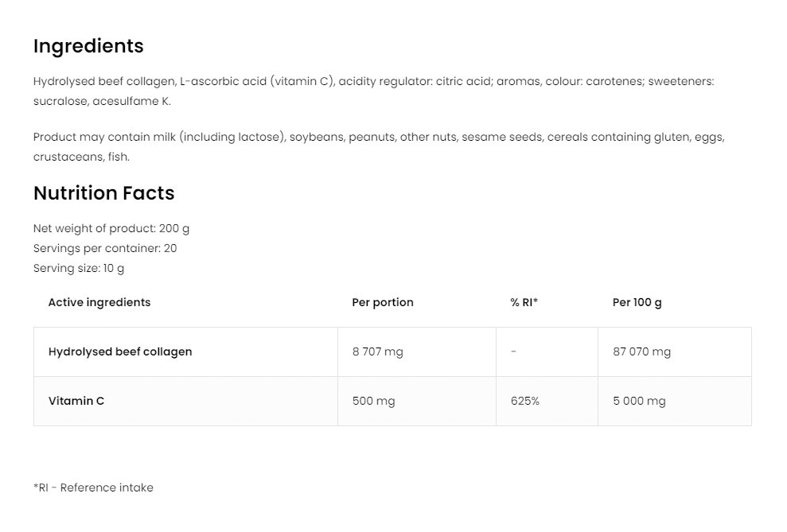The width and height of the screenshot is (787, 532).
Task: Click the Nutrition Facts heading
Action: coord(103,193)
